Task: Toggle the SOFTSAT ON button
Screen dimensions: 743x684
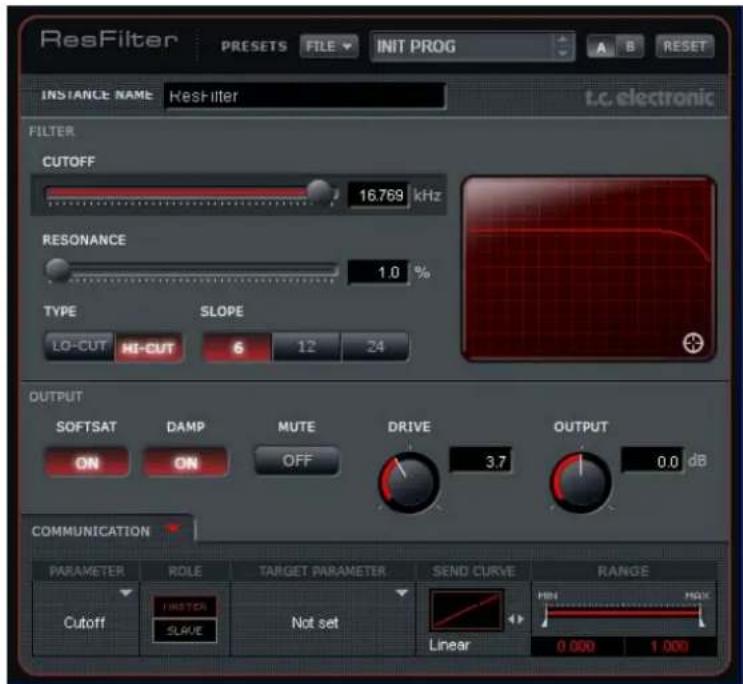Action: pyautogui.click(x=87, y=462)
